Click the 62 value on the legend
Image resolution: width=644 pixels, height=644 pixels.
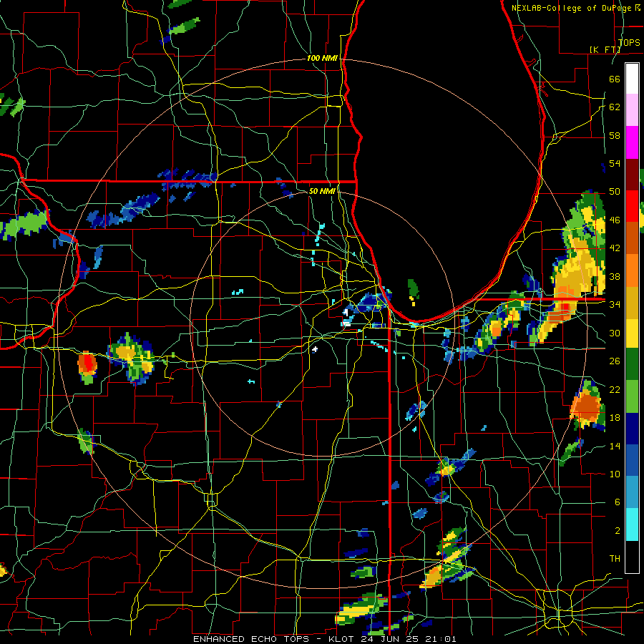pos(615,107)
